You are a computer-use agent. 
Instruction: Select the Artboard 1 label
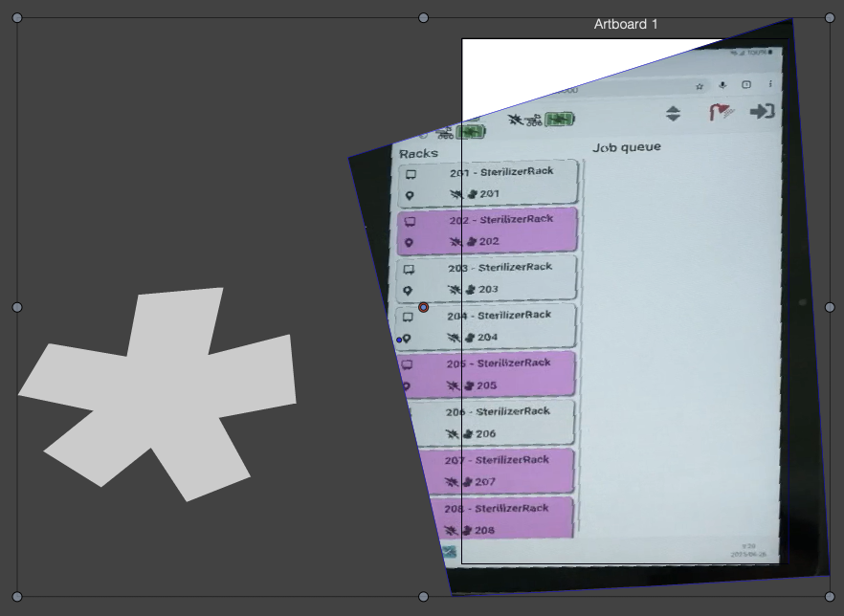626,24
